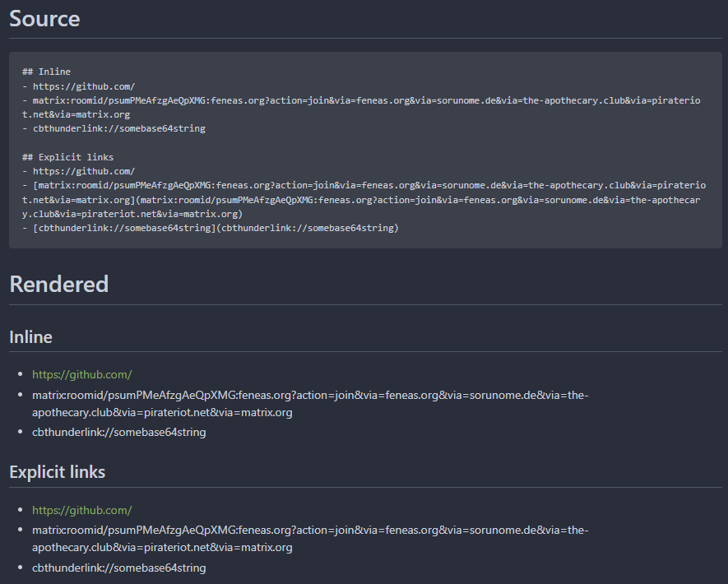Click the '## Inline' line in source code
Screen dimensions: 728x584
(x=46, y=72)
